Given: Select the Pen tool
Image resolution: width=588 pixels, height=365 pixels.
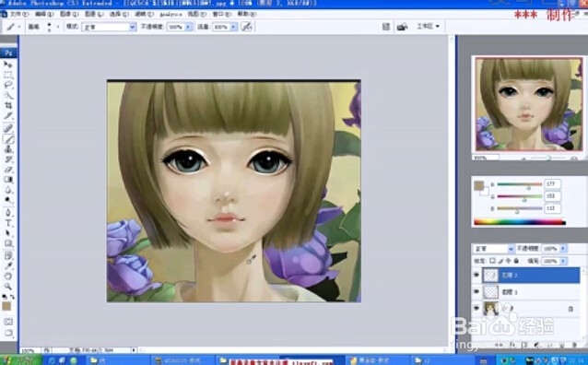Looking at the screenshot, I should (8, 213).
